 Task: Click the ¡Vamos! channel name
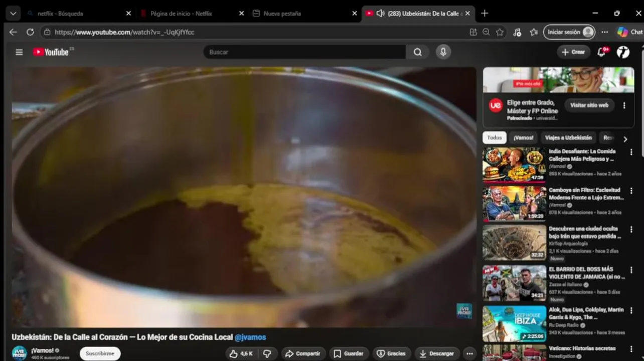coord(42,350)
